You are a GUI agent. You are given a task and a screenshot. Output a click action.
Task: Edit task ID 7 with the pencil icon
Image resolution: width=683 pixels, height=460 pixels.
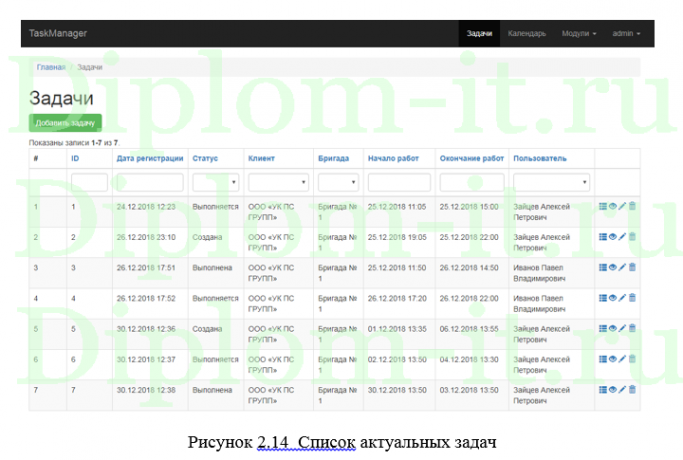click(x=622, y=390)
